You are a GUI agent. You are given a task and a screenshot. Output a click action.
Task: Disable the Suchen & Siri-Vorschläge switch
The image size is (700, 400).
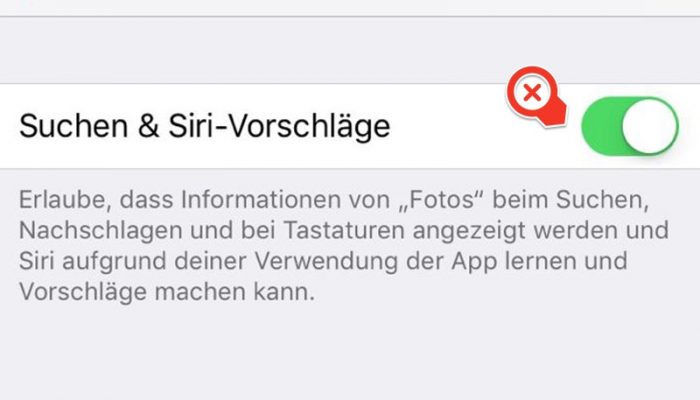coord(629,126)
